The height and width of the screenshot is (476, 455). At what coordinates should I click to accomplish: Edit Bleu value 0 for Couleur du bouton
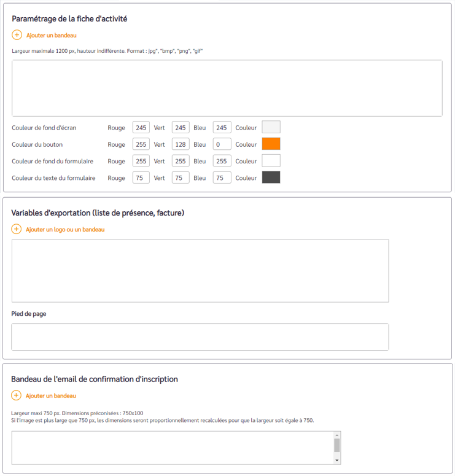(x=222, y=144)
